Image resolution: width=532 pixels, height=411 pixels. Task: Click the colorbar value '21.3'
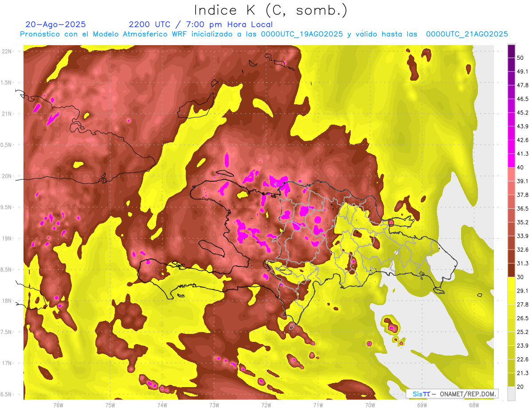click(x=522, y=373)
